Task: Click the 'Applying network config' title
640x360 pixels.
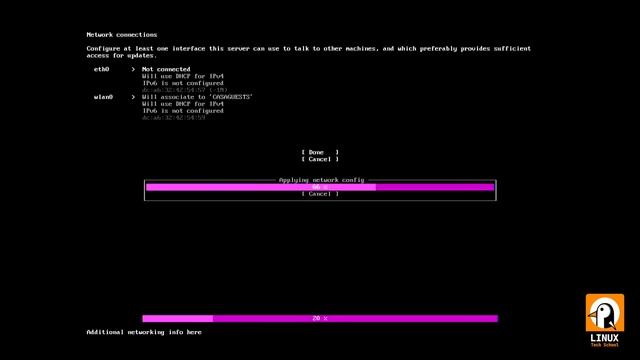Action: click(x=321, y=180)
